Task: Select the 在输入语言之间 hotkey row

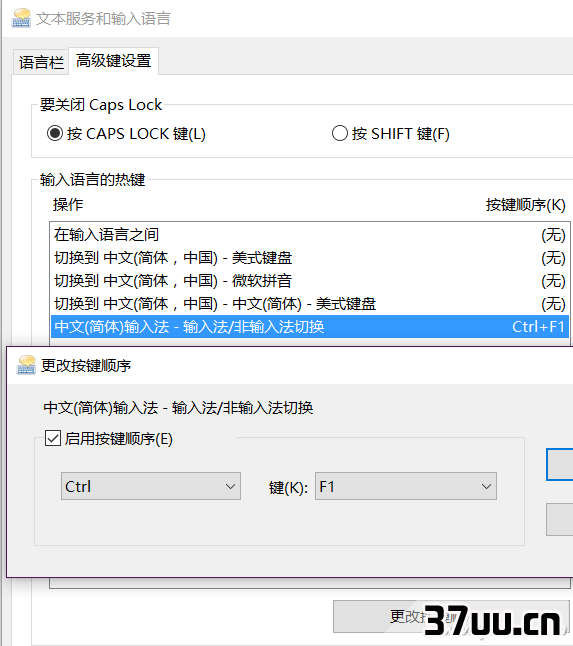Action: tap(310, 235)
